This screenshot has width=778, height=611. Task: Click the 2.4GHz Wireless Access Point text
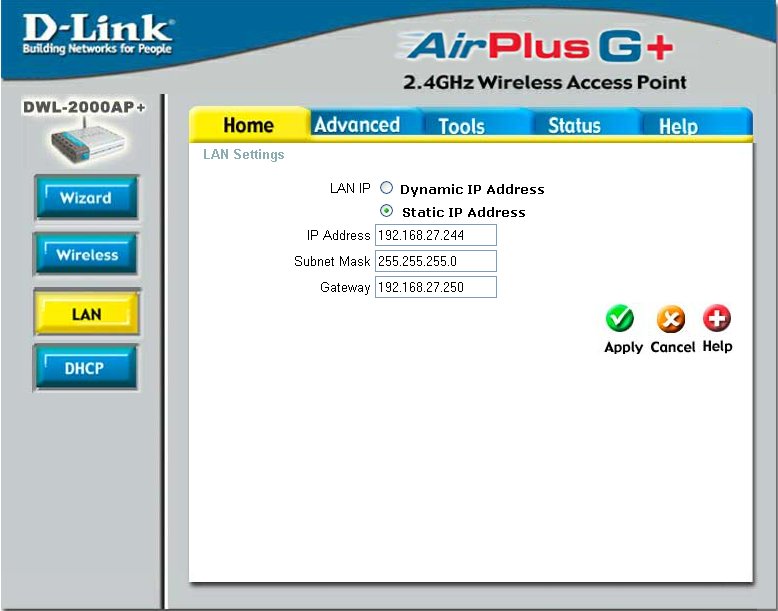coord(545,82)
